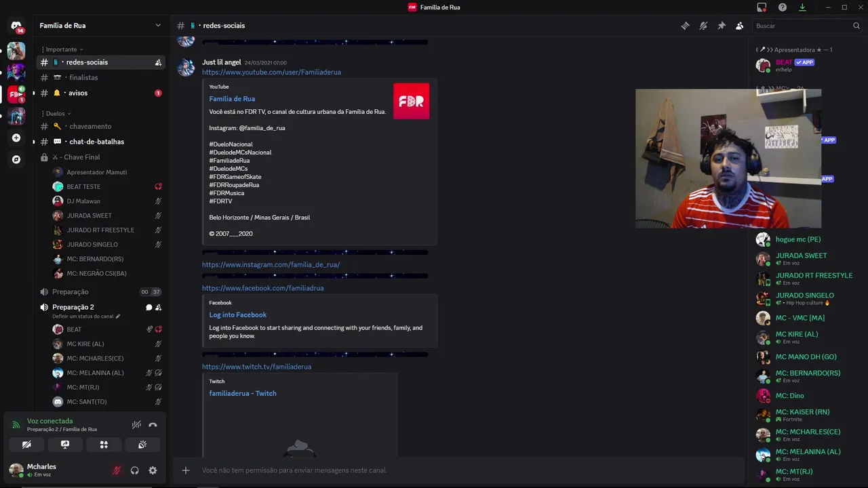Open the Help question mark icon
868x488 pixels.
click(x=783, y=7)
